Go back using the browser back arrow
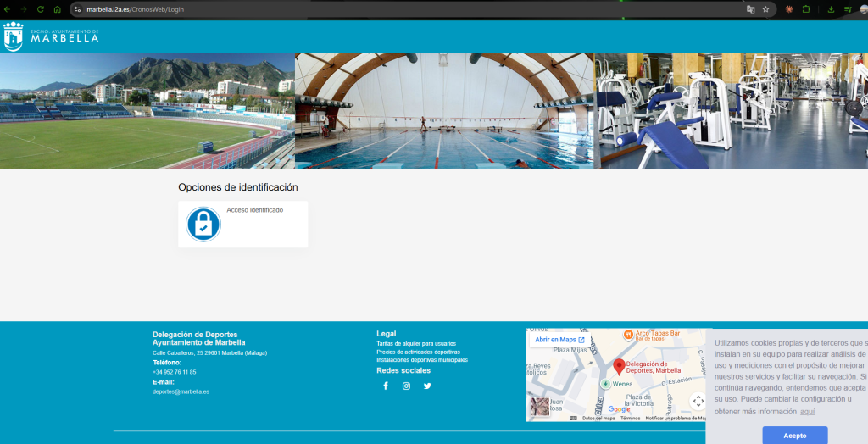The width and height of the screenshot is (868, 444). coord(7,9)
